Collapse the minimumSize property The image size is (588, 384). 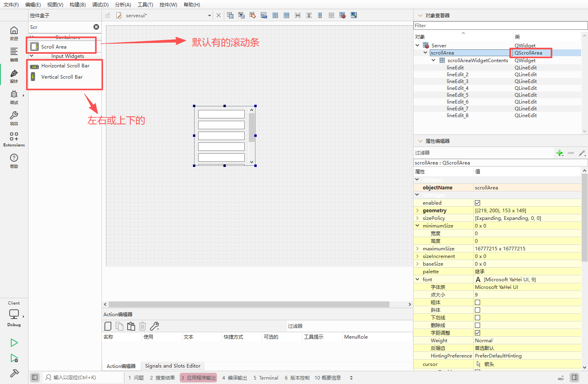click(418, 226)
